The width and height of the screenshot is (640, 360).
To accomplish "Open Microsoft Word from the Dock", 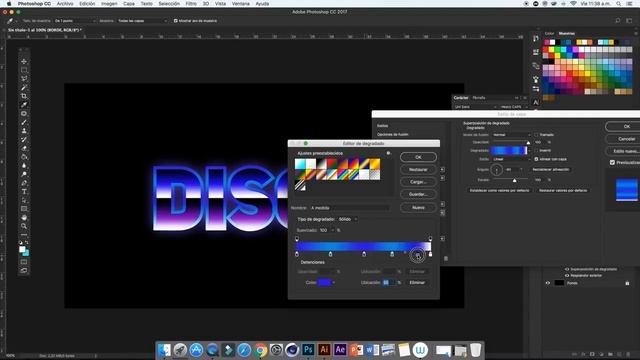I will pos(372,350).
